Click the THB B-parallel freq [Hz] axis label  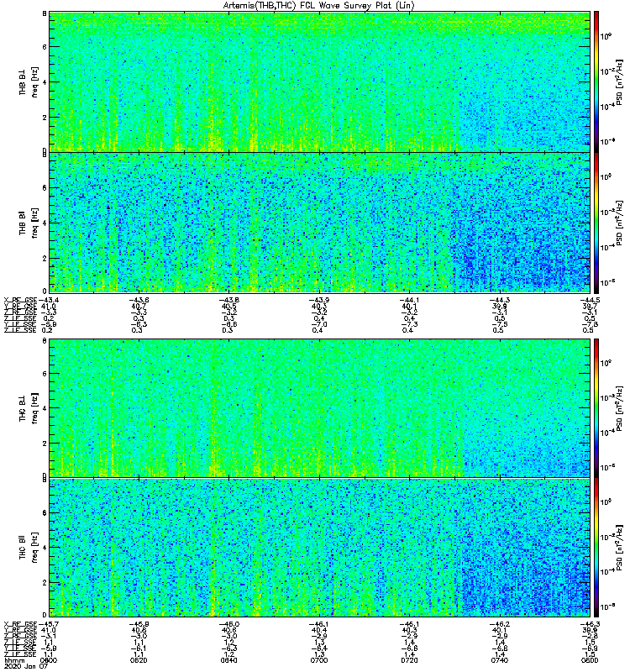pos(34,223)
